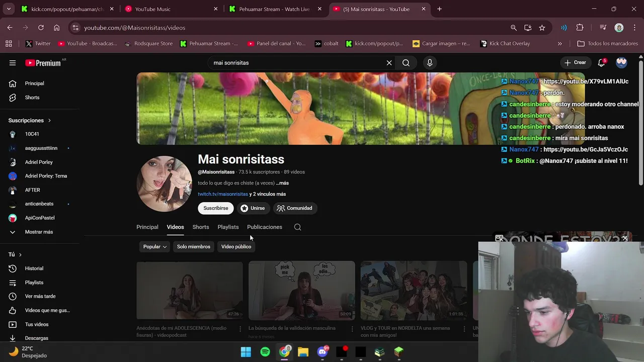Filter by Video público chip

236,247
